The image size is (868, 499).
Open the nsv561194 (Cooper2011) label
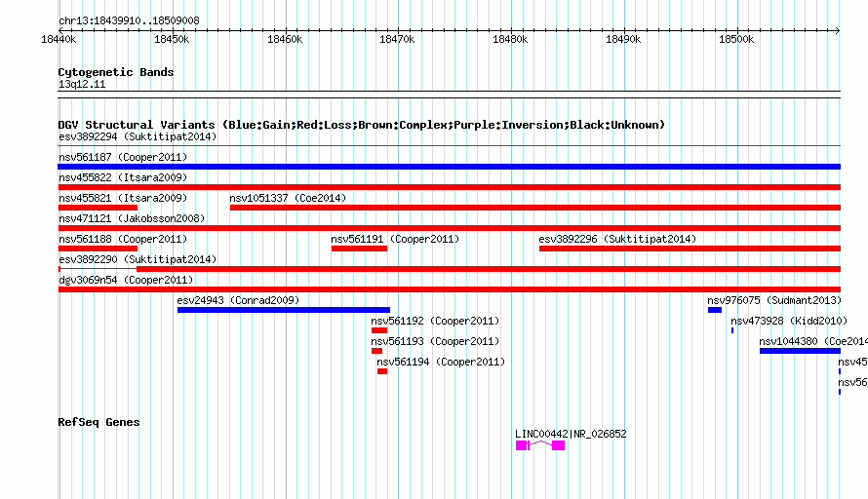441,362
